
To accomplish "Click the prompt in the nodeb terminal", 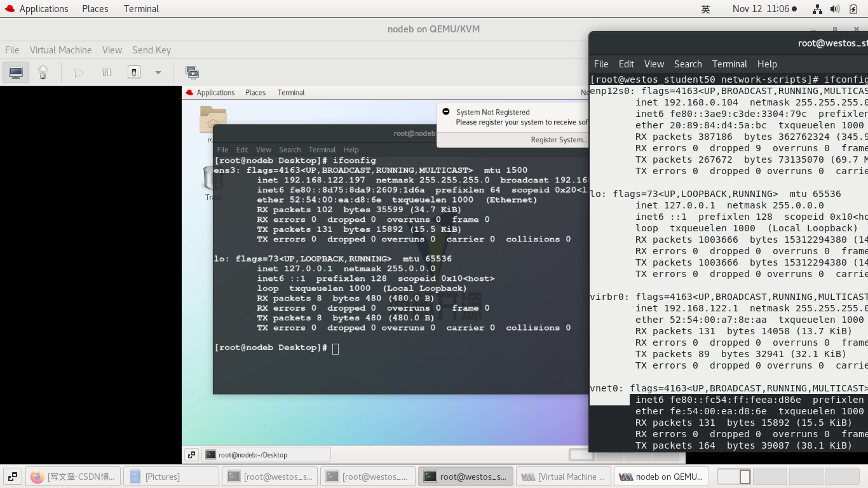I will 334,348.
